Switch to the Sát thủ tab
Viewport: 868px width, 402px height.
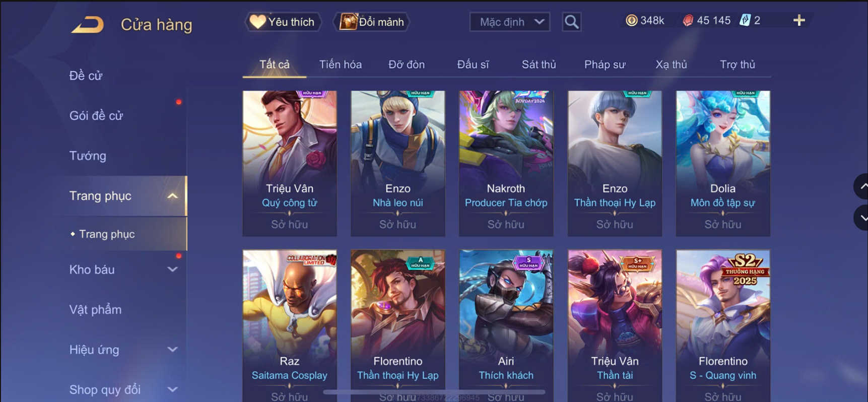[539, 64]
